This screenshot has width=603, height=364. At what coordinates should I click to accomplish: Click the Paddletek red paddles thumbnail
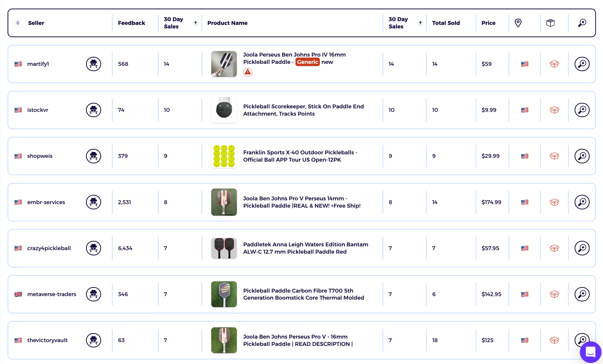(224, 248)
